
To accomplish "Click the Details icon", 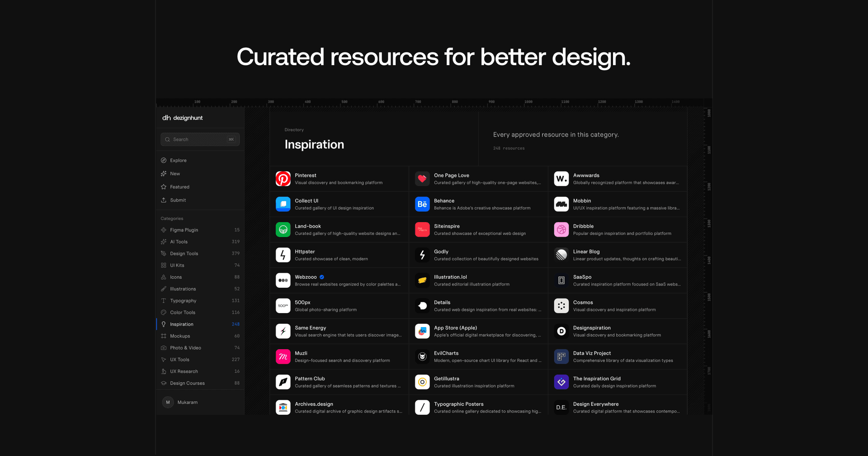I will point(422,306).
